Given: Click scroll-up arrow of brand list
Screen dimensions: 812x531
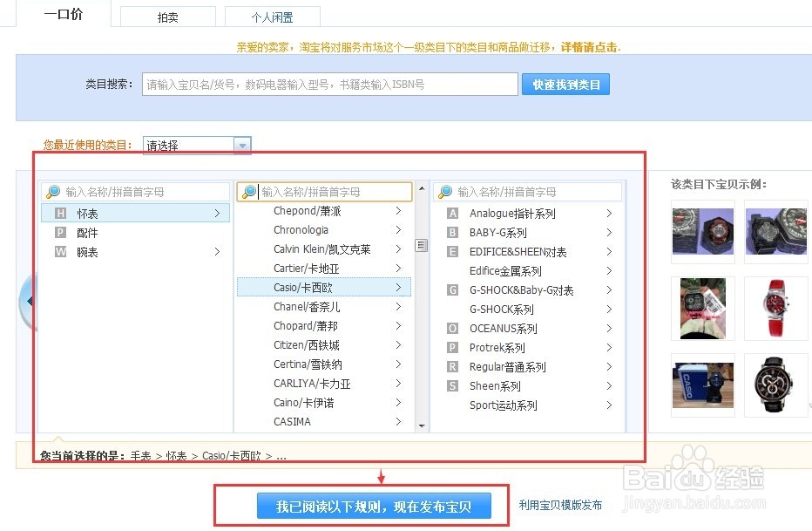Looking at the screenshot, I should (422, 188).
